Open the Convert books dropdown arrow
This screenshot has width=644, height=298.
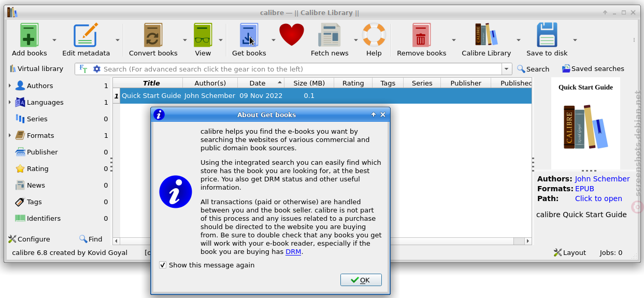[x=184, y=40]
